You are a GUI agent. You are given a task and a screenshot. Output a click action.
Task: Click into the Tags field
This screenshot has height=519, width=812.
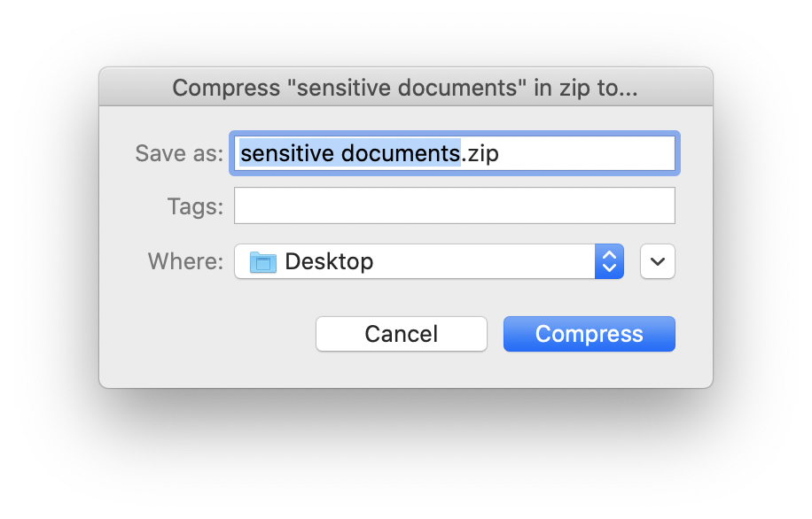coord(454,205)
